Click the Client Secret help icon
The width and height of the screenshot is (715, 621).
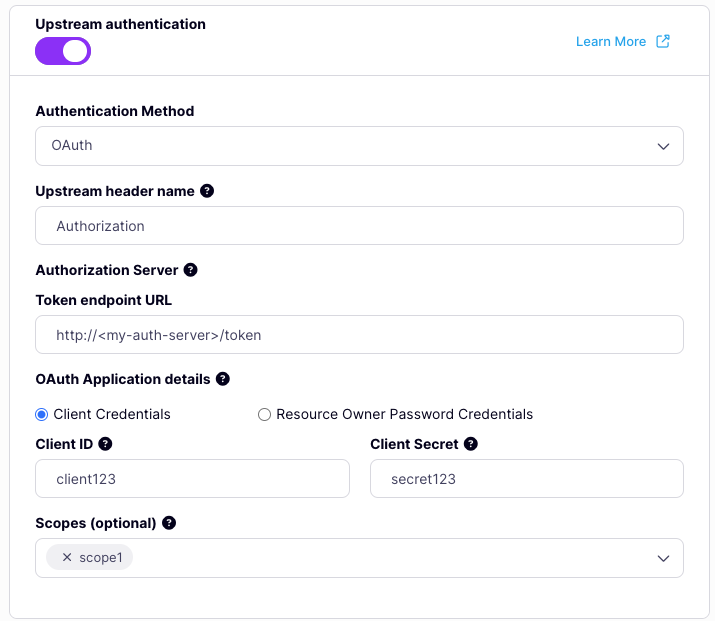tap(471, 444)
